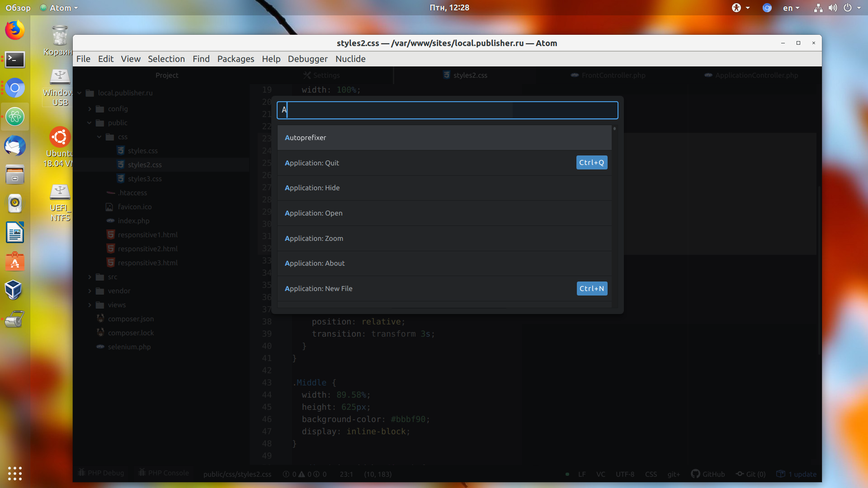The image size is (868, 488).
Task: Collapse the css folder
Action: pos(99,137)
